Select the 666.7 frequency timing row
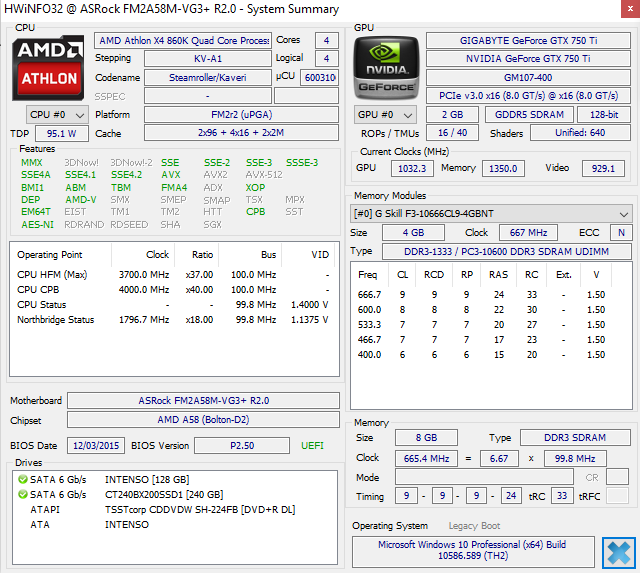Screen dimensions: 640x573 491,295
